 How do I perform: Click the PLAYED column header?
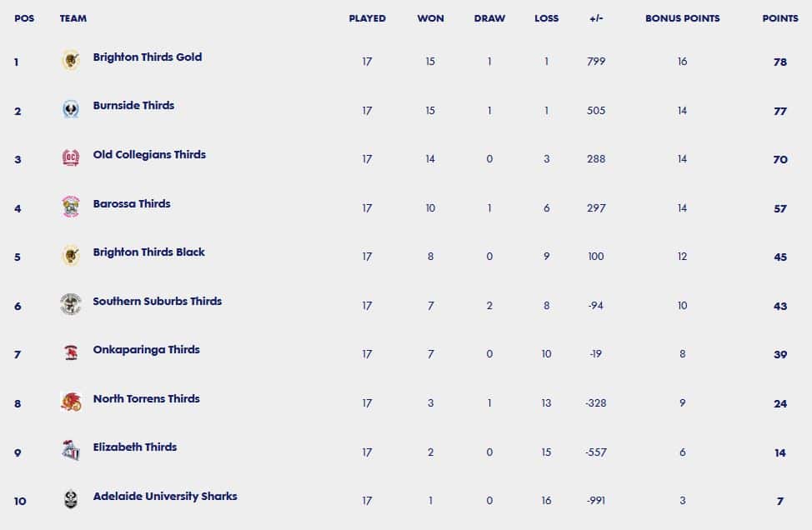click(367, 18)
